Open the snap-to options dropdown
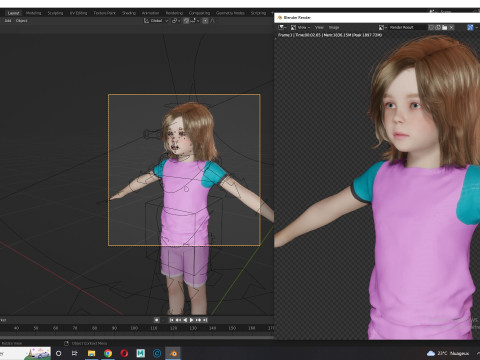 (x=195, y=21)
